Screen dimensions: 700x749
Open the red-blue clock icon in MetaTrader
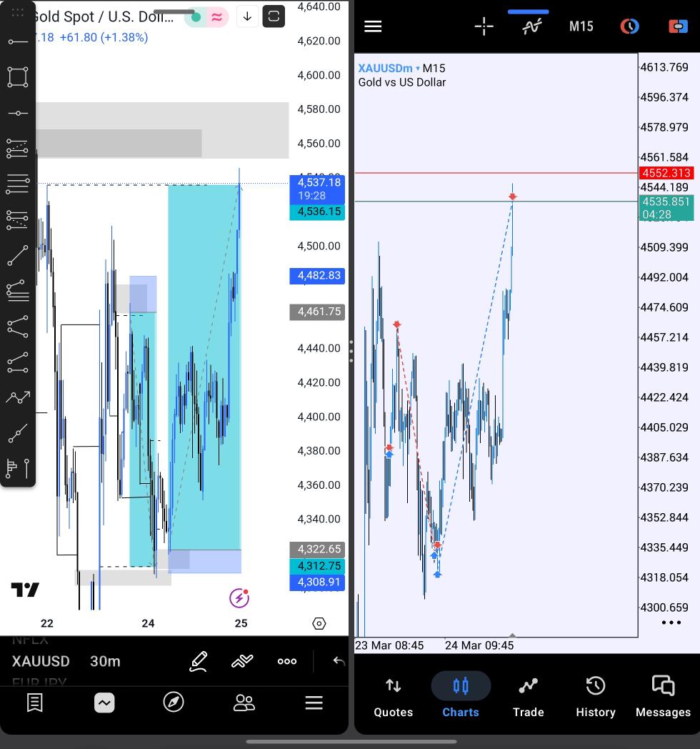coord(629,26)
